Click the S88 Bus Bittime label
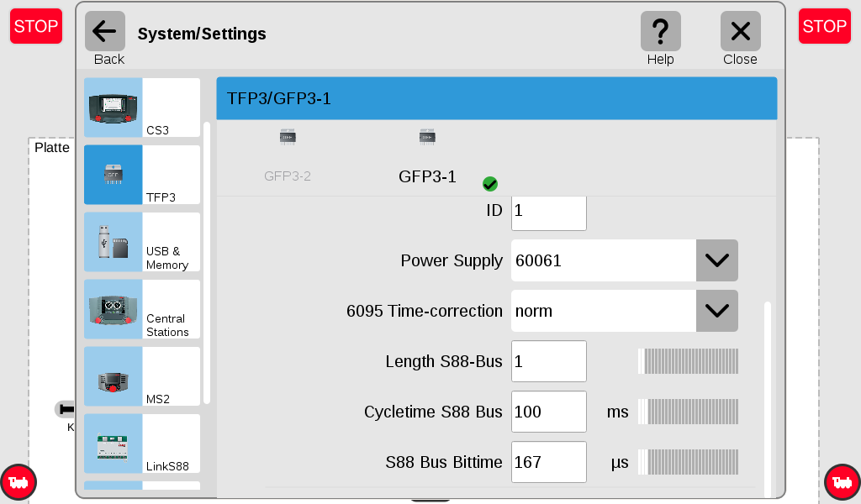The height and width of the screenshot is (504, 861). pyautogui.click(x=444, y=462)
